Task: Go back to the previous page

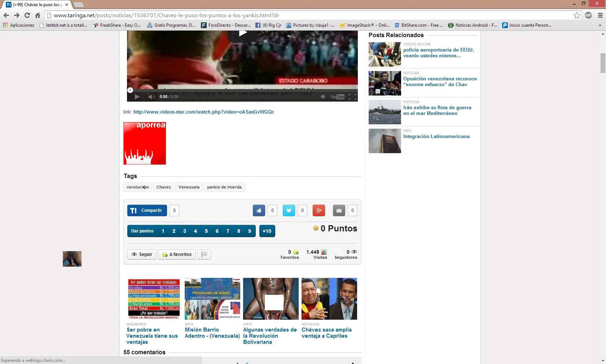Action: (6, 15)
